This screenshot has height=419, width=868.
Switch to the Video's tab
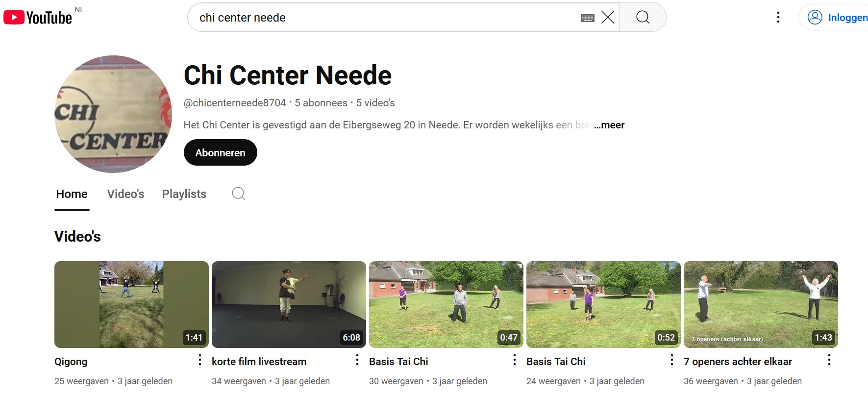[x=125, y=194]
